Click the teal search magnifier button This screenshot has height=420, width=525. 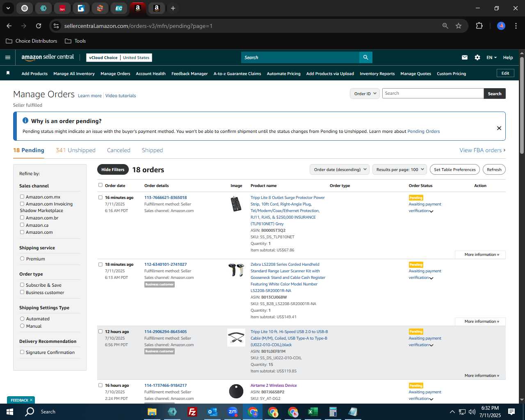365,57
